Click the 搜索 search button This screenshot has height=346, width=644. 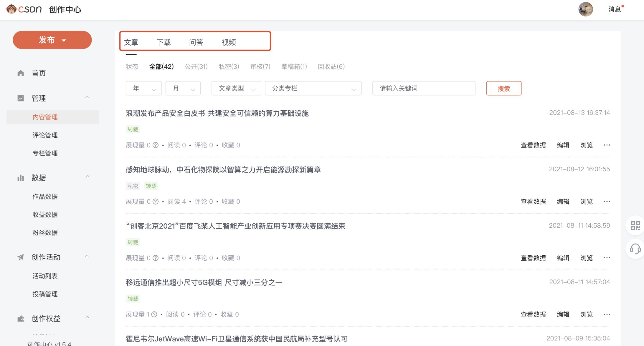(504, 88)
